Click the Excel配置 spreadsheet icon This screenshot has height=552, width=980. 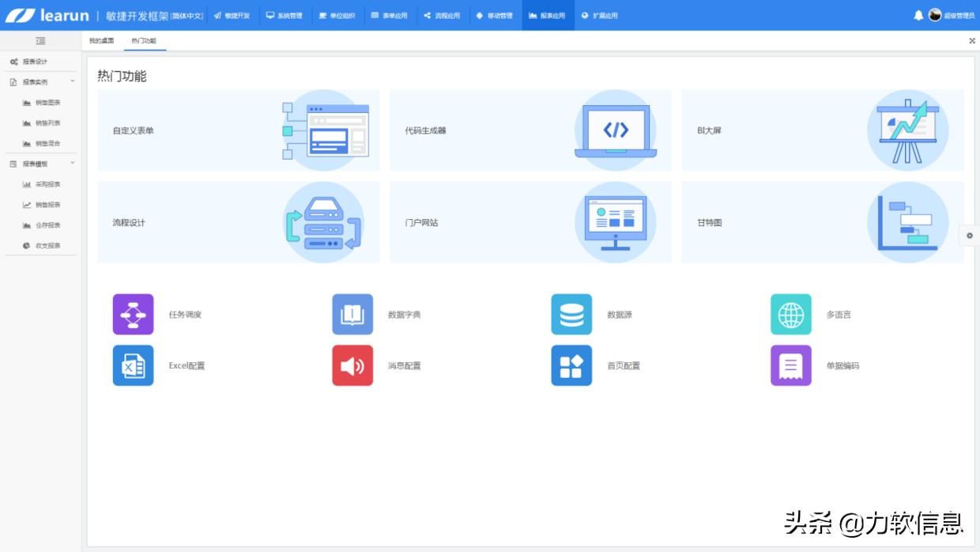pos(133,365)
